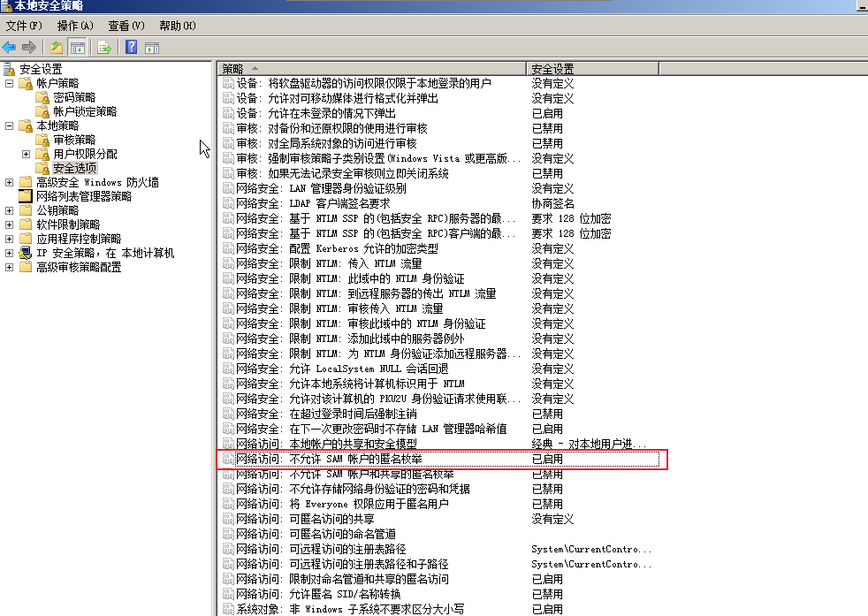Image resolution: width=868 pixels, height=616 pixels.
Task: Click the Back arrow toolbar icon
Action: pos(10,48)
